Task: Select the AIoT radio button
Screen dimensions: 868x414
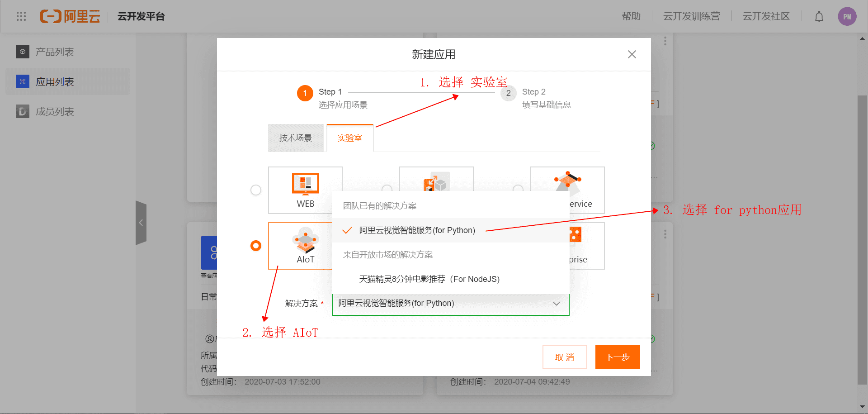Action: tap(256, 246)
